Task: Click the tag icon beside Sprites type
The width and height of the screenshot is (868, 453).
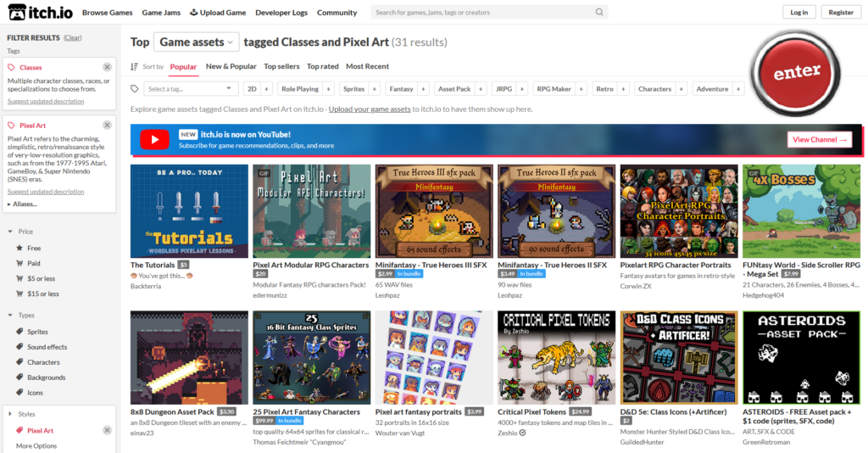Action: point(20,331)
